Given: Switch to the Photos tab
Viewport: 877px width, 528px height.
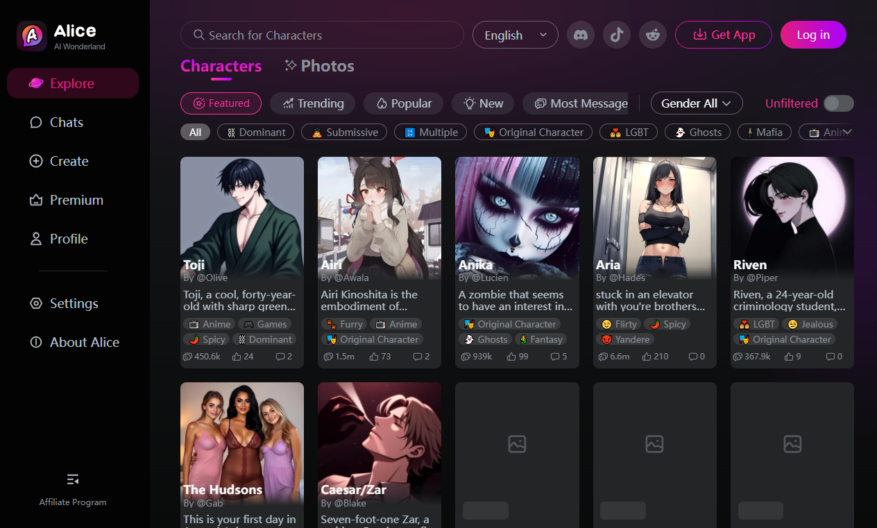Looking at the screenshot, I should [319, 66].
